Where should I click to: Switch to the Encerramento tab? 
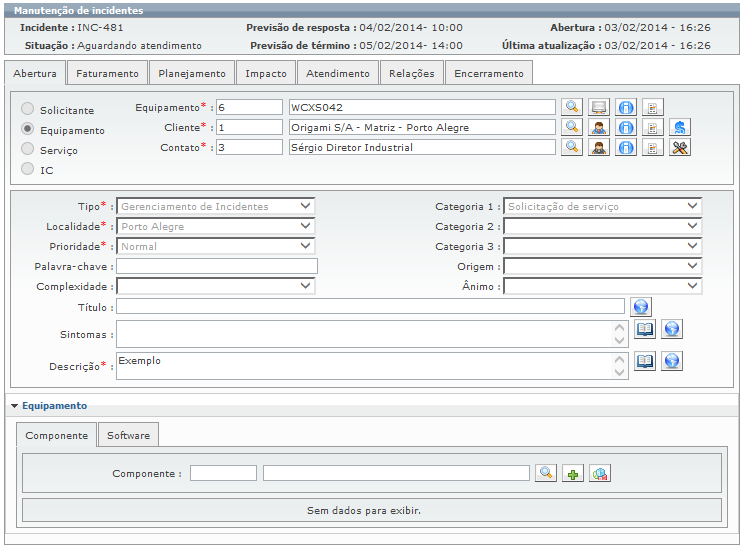coord(489,73)
